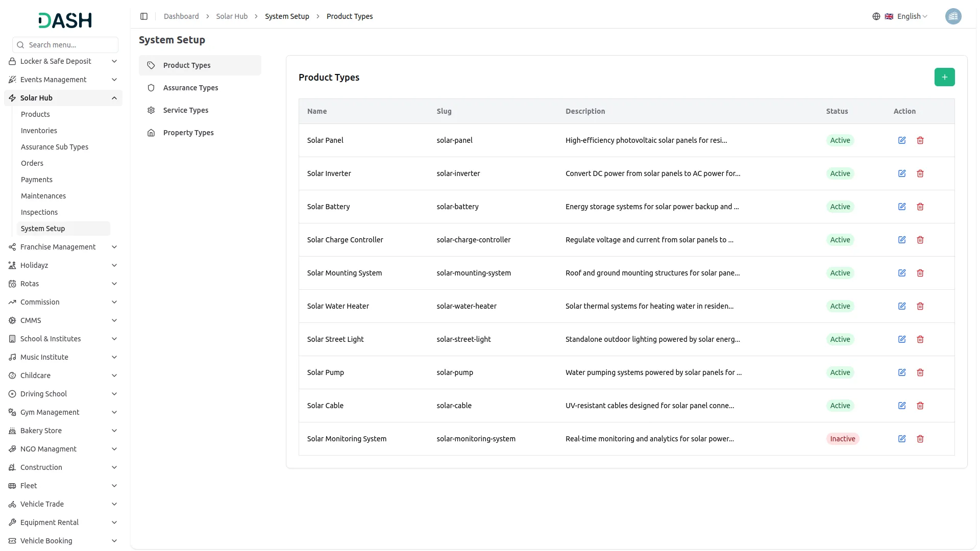This screenshot has height=551, width=980.
Task: Select the Property Types tab
Action: click(x=188, y=133)
